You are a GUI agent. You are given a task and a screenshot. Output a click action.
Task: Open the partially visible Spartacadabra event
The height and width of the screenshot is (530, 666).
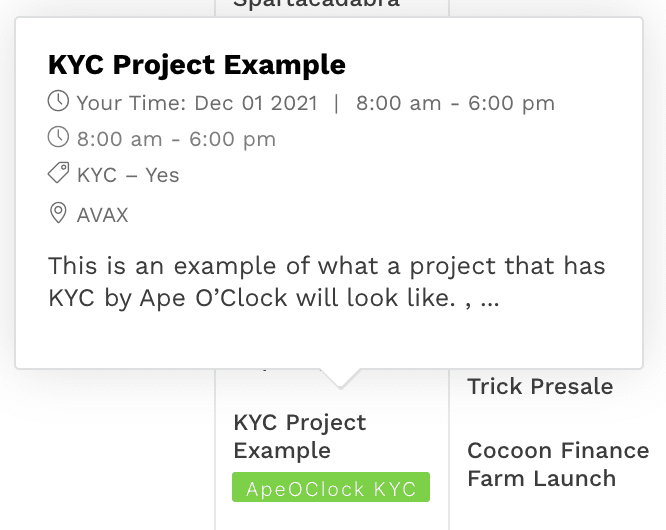tap(316, 4)
